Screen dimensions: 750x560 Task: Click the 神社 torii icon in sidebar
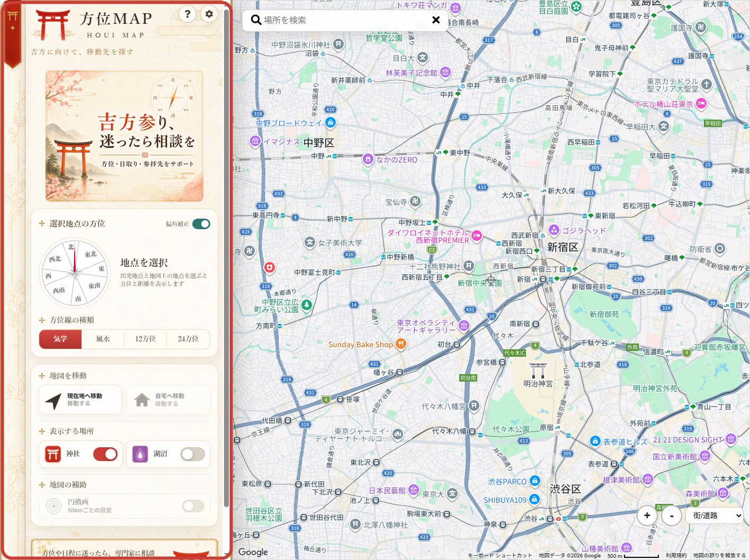pyautogui.click(x=53, y=454)
